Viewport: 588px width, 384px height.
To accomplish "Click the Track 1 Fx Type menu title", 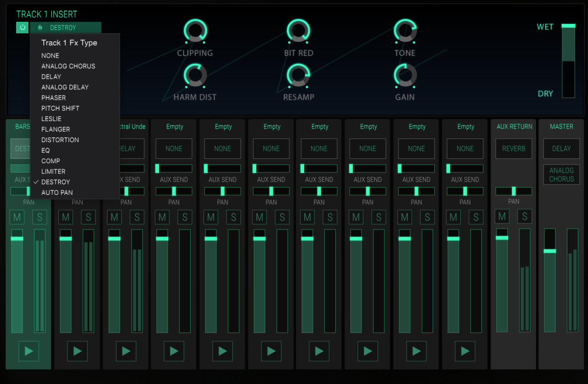I will coord(69,43).
